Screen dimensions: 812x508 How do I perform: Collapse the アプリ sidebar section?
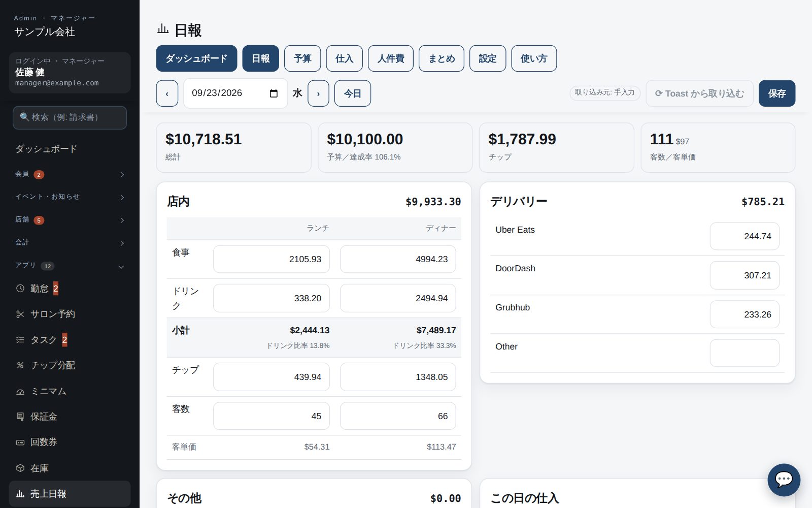(x=70, y=266)
